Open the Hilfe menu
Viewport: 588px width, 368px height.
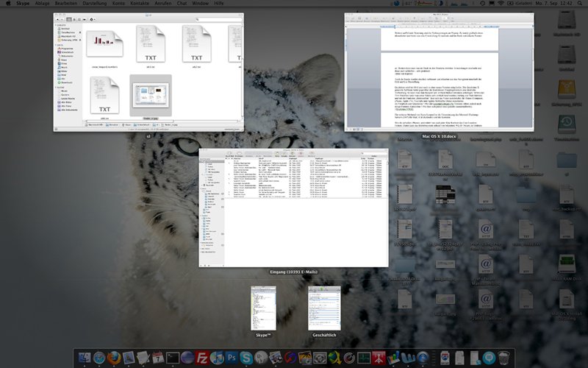[x=218, y=3]
